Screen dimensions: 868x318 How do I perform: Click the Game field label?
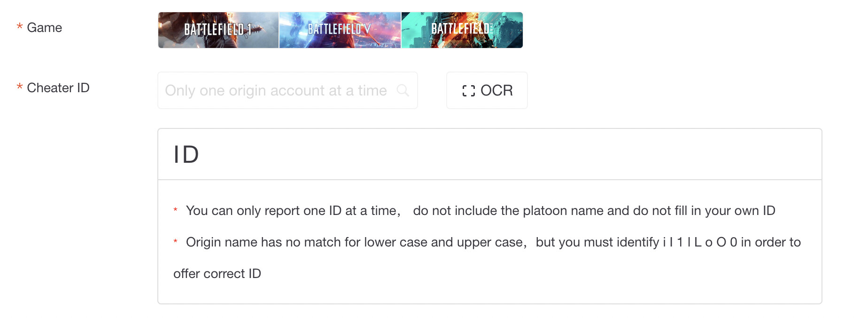tap(45, 28)
